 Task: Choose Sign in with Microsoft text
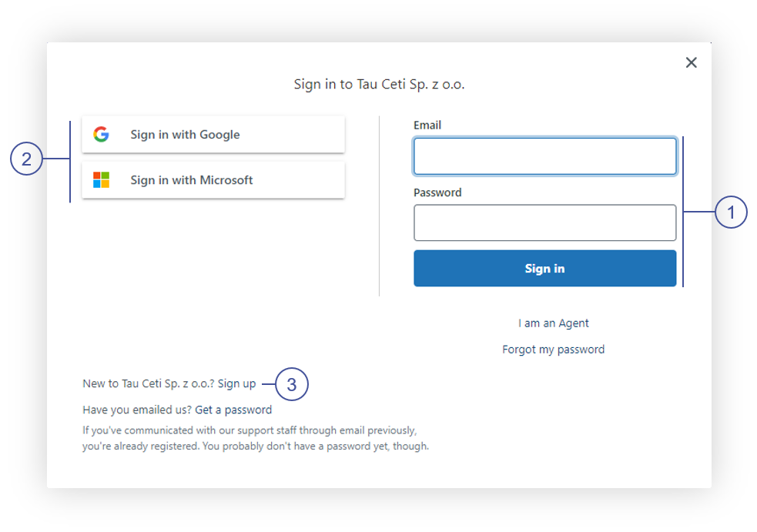191,180
